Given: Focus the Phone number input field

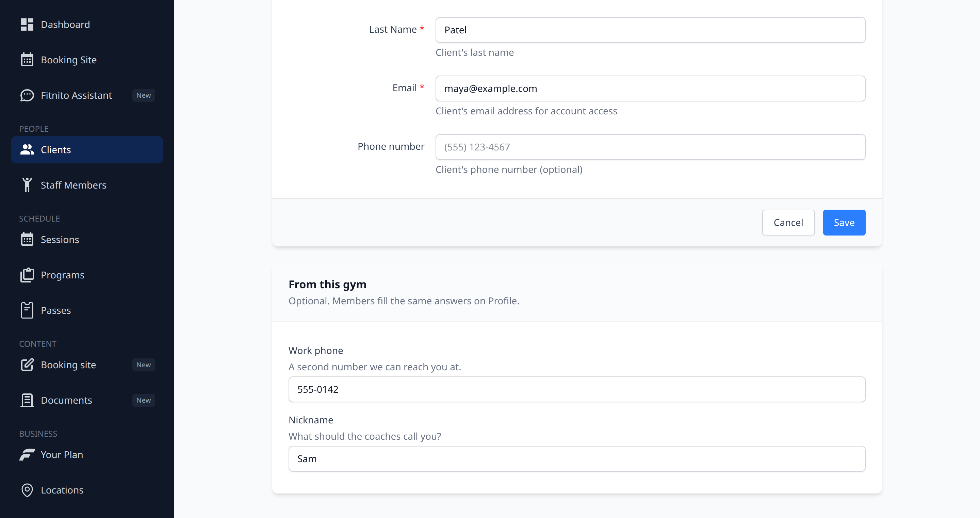Looking at the screenshot, I should pos(650,147).
